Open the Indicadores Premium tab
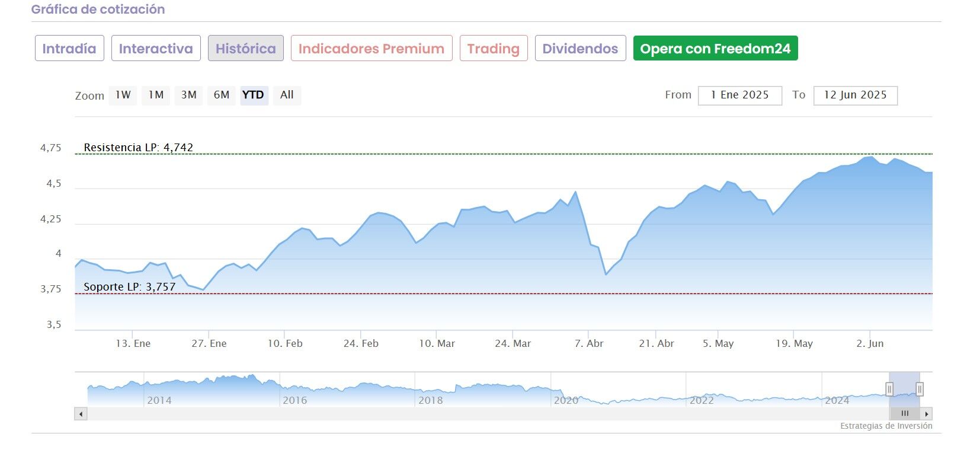980x456 pixels. 371,49
